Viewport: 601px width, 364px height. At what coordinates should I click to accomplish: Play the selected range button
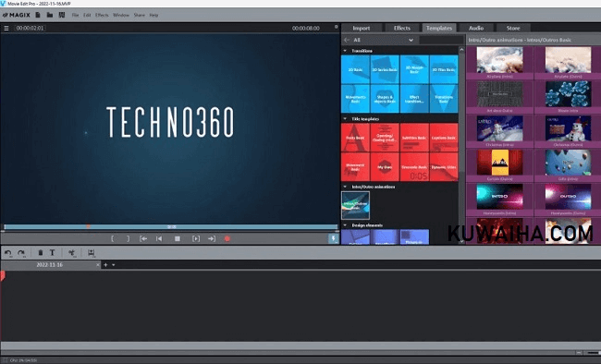pyautogui.click(x=196, y=238)
